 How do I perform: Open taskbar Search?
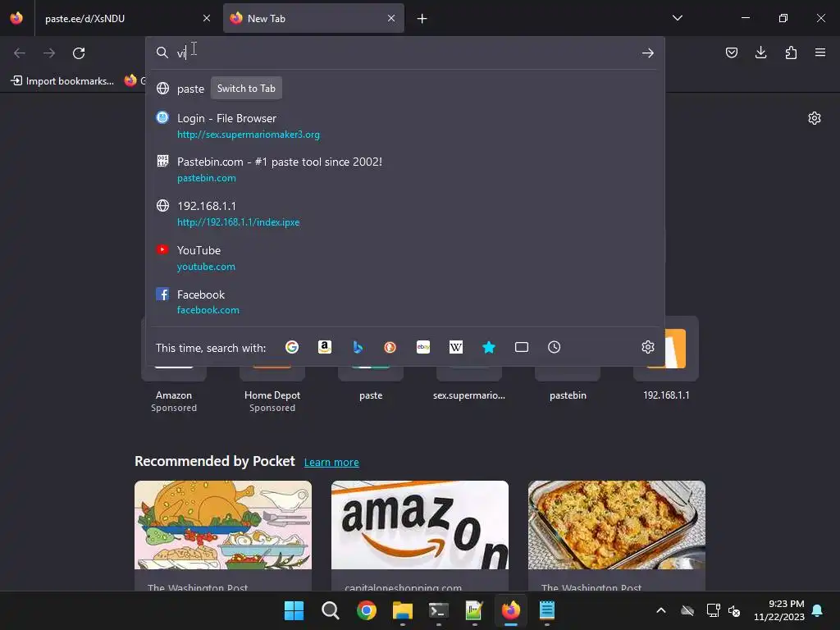330,610
